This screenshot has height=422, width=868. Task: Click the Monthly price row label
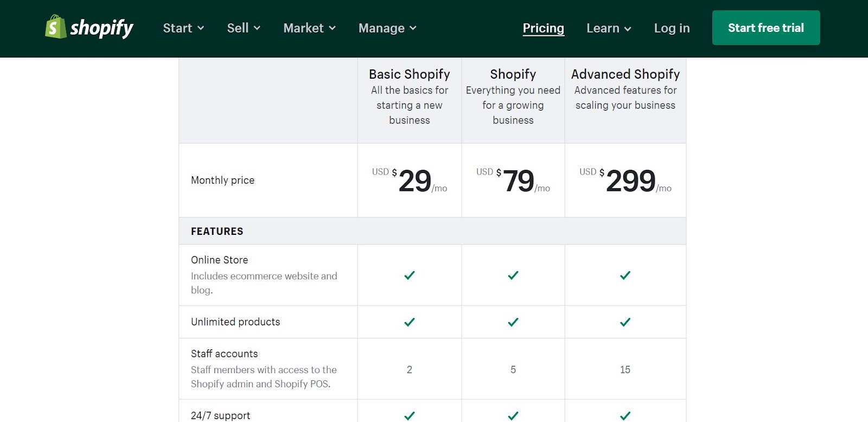(222, 180)
